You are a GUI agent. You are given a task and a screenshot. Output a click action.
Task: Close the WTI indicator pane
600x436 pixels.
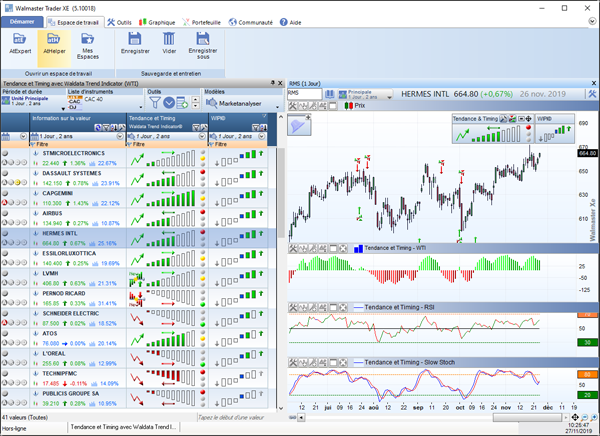point(343,248)
